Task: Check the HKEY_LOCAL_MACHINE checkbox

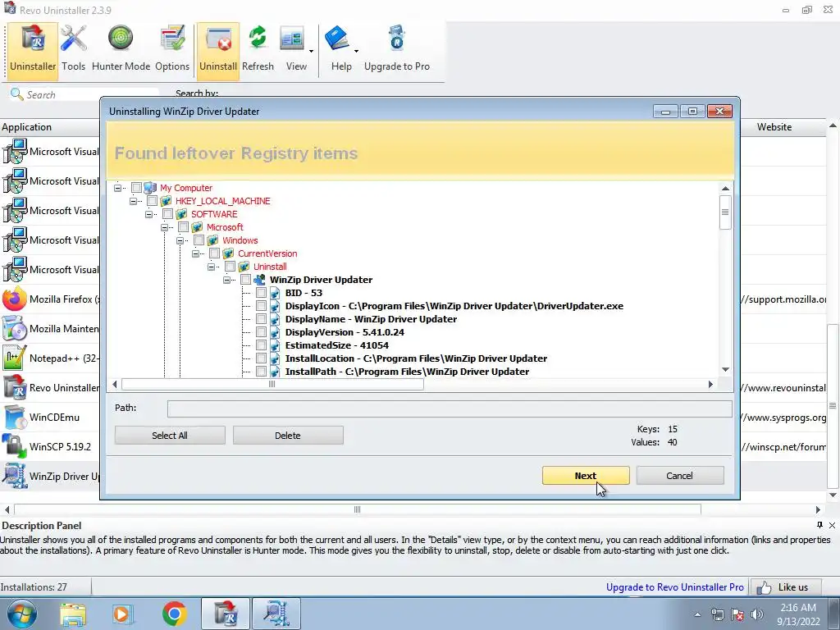Action: [x=152, y=201]
